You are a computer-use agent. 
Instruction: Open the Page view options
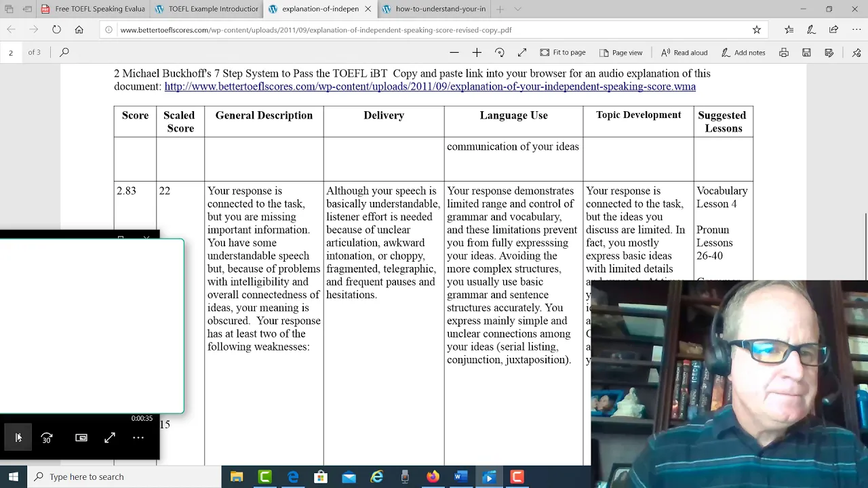coord(620,52)
